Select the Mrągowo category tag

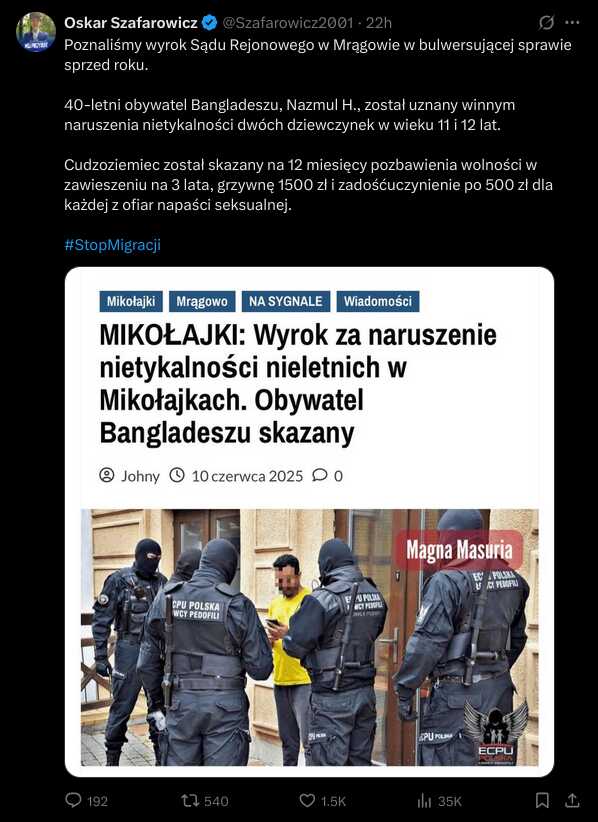(202, 301)
